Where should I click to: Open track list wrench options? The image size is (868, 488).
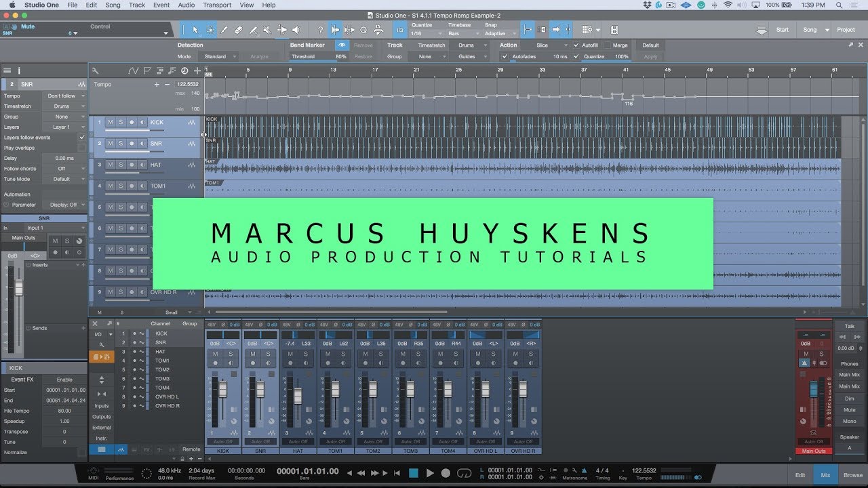coord(96,70)
